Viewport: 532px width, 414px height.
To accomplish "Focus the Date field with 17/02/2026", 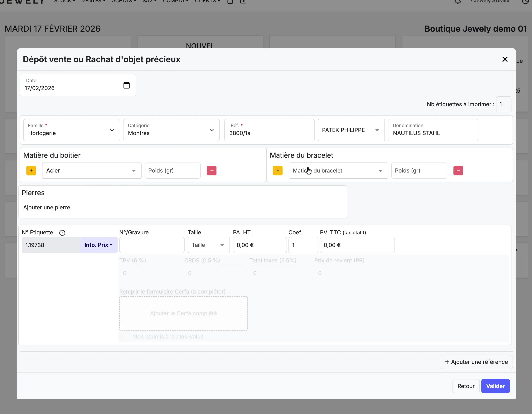I will 78,85.
